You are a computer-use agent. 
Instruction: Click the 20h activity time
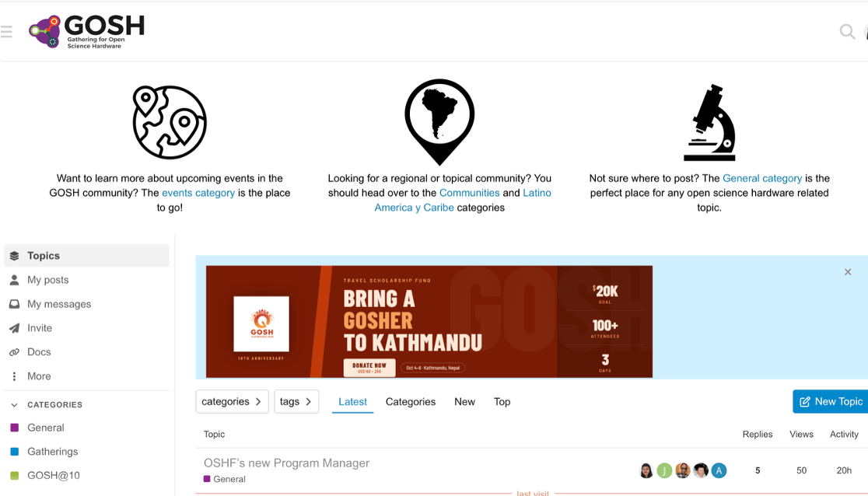(x=844, y=470)
